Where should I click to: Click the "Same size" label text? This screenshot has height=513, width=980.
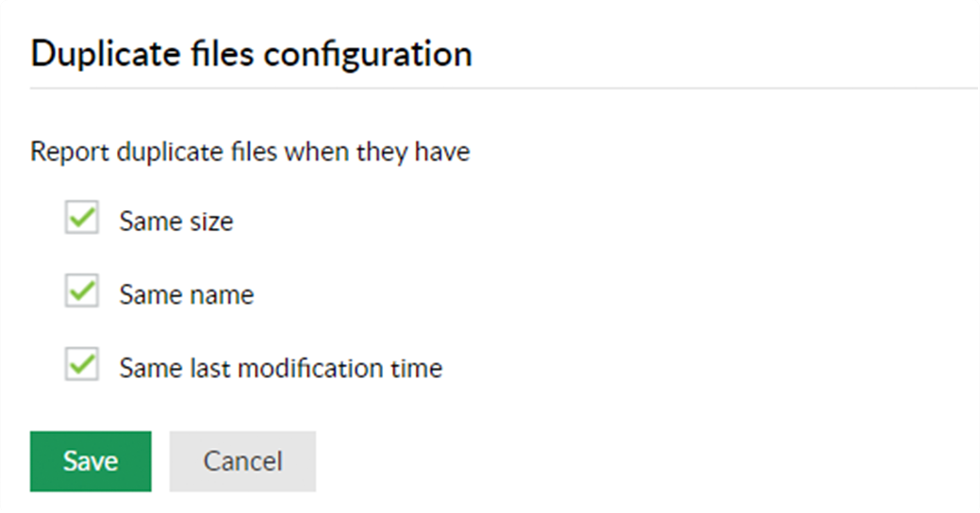pos(175,222)
